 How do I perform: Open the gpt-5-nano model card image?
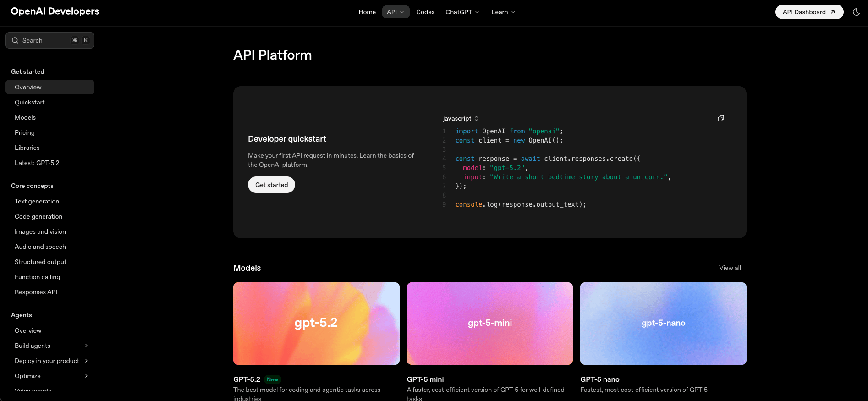pos(663,324)
